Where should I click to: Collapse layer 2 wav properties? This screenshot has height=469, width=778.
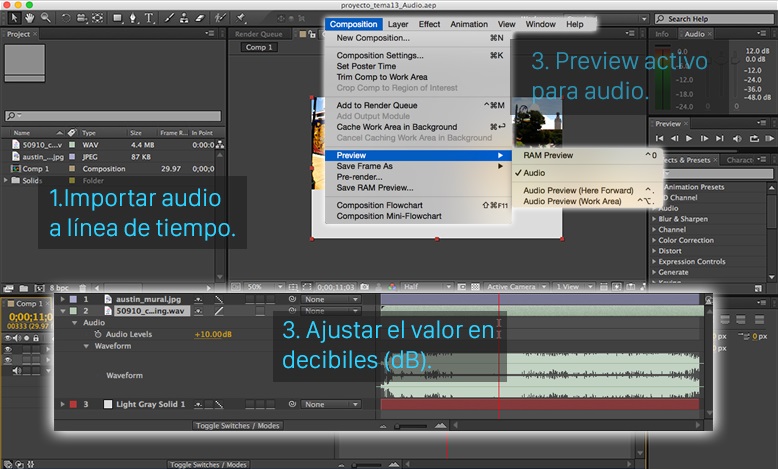pos(63,311)
